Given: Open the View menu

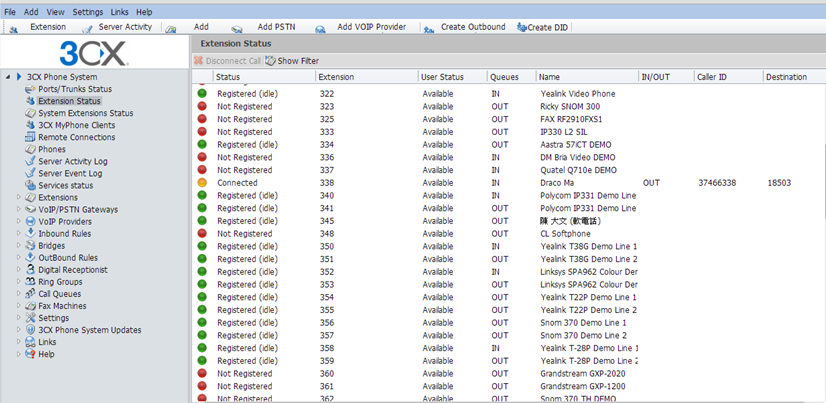Looking at the screenshot, I should point(55,12).
